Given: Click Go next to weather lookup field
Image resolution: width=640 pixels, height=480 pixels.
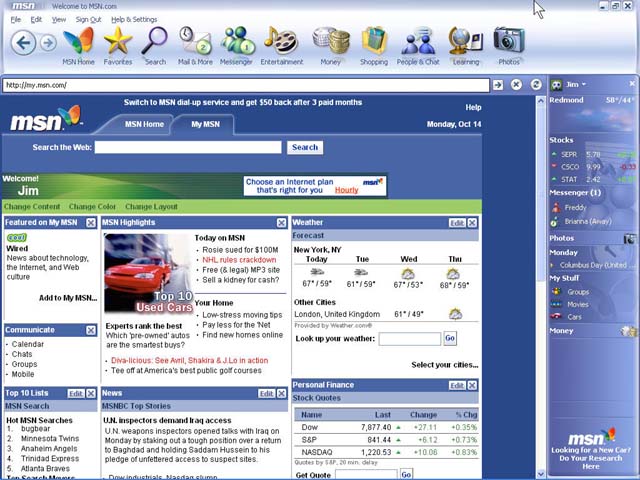Looking at the screenshot, I should (450, 338).
